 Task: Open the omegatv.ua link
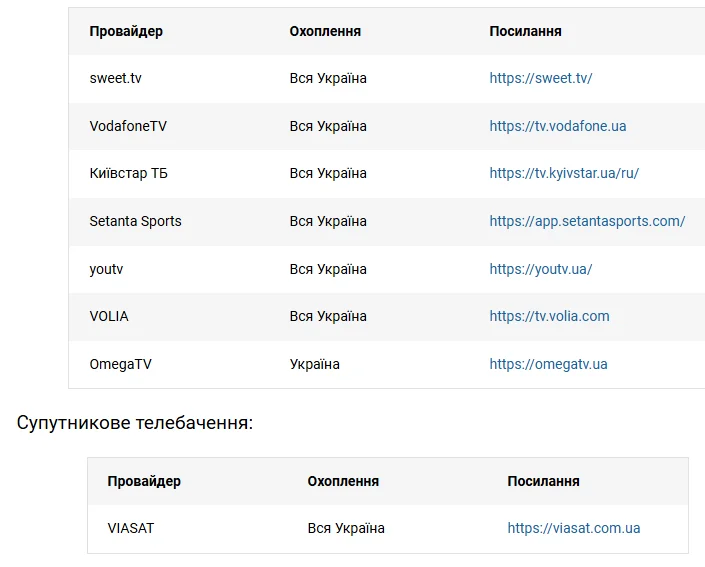coord(548,364)
